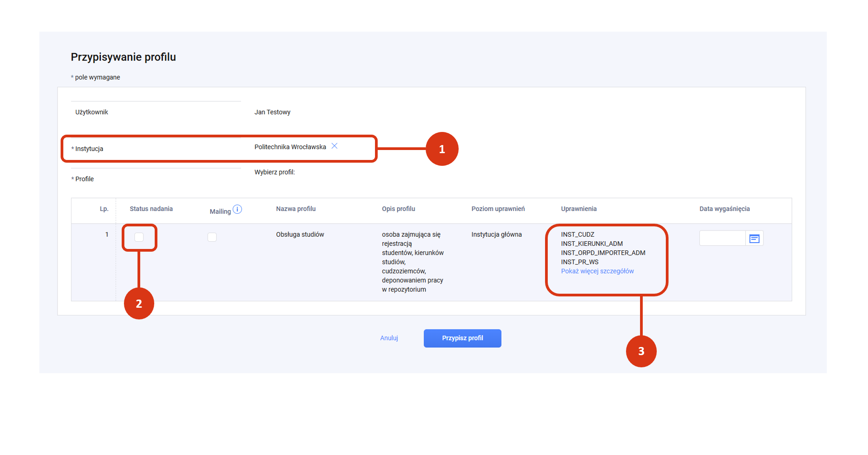Toggle the Mailing checkbox for Obsługa studiów
This screenshot has height=455, width=868.
(212, 237)
